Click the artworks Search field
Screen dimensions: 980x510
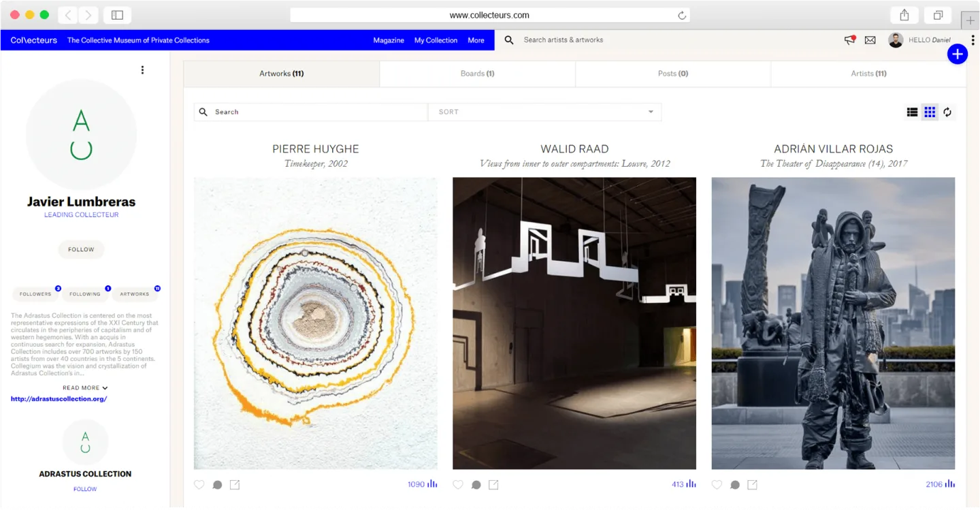tap(311, 112)
